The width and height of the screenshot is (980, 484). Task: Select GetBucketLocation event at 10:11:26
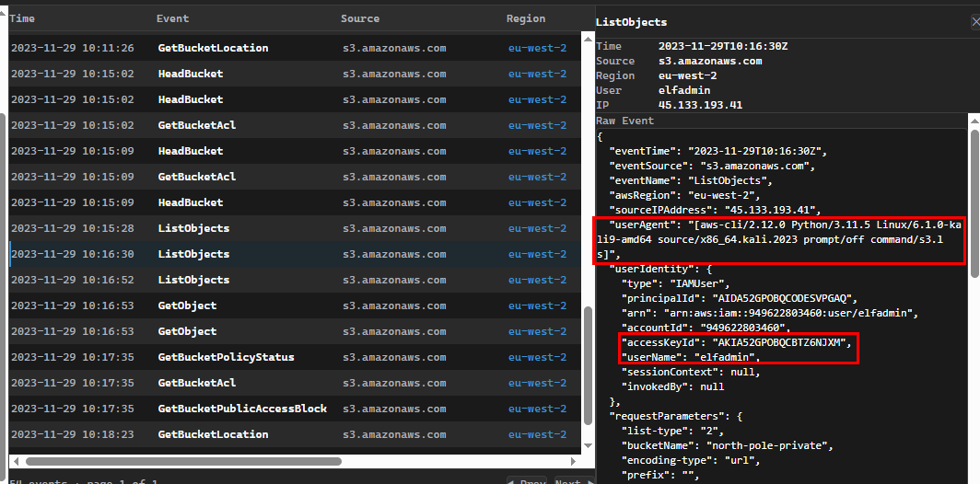tap(295, 48)
